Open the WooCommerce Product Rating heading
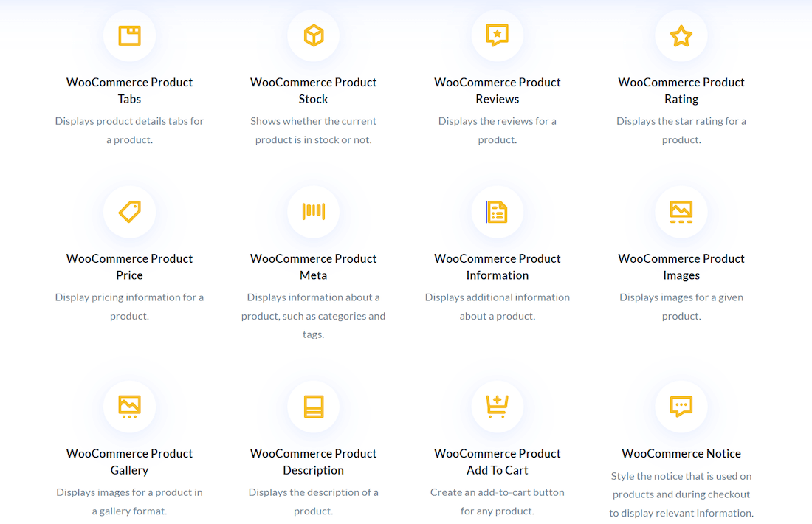 click(x=681, y=91)
